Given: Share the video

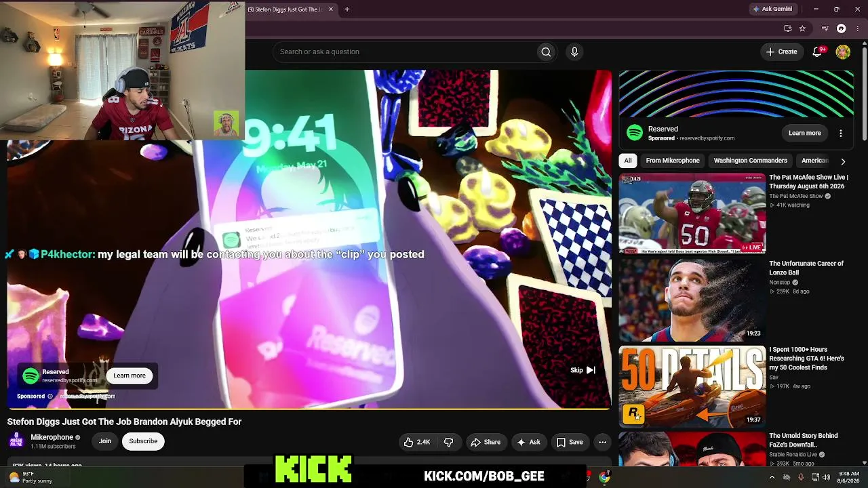Looking at the screenshot, I should [x=486, y=443].
